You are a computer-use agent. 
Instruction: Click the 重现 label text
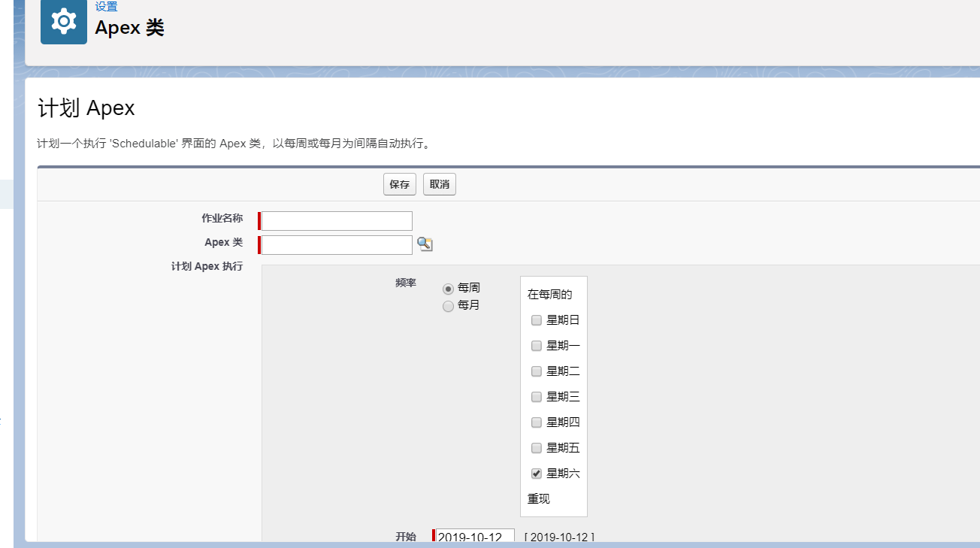[538, 499]
